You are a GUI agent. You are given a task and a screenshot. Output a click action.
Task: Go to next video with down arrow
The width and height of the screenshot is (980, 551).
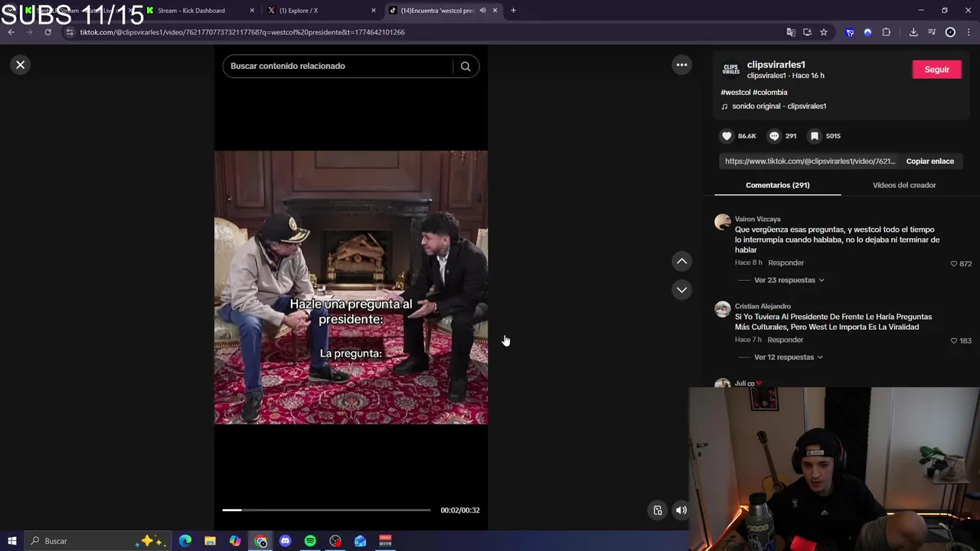tap(681, 290)
